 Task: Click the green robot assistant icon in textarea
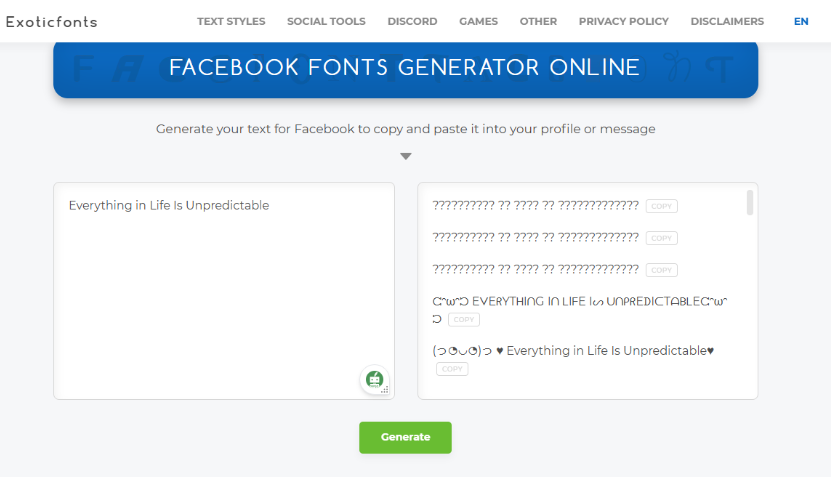(x=375, y=379)
